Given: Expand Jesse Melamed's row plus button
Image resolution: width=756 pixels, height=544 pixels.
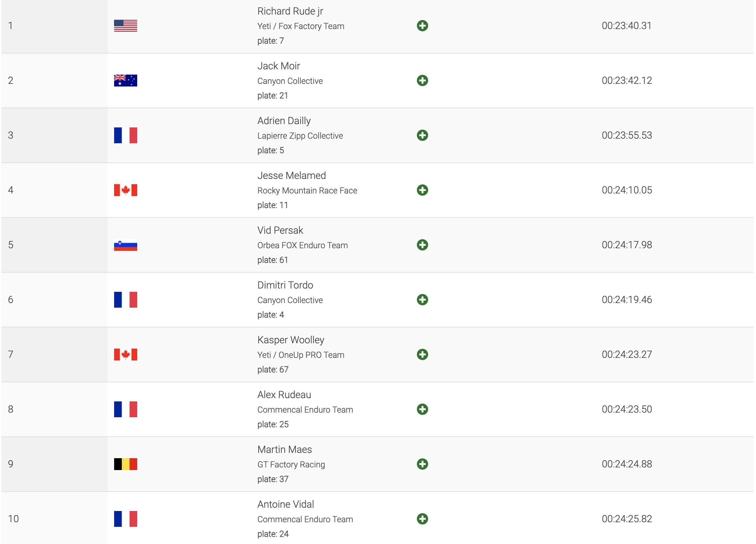Looking at the screenshot, I should click(422, 190).
